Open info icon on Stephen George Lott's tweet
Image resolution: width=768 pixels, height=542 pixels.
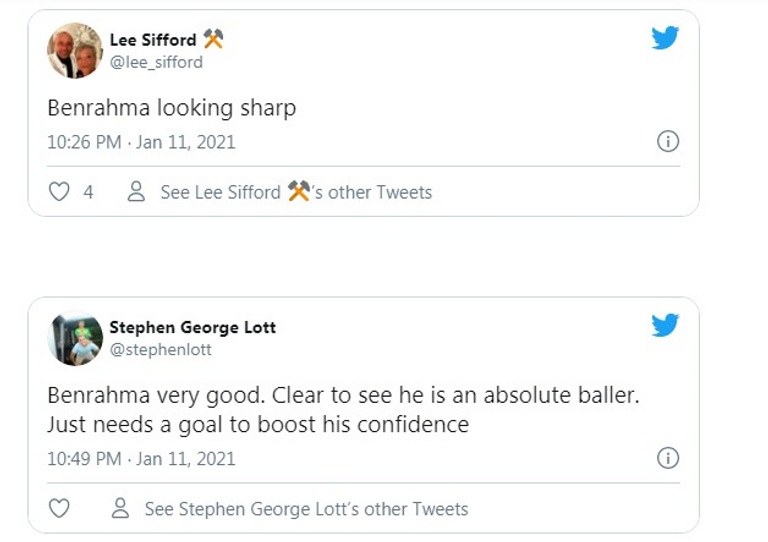coord(667,459)
